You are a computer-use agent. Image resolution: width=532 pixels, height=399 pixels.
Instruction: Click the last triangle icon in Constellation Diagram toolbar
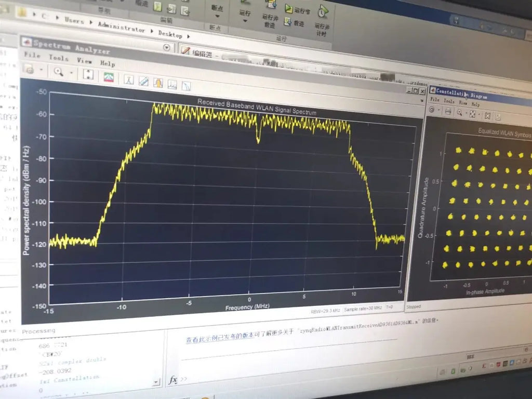point(498,117)
